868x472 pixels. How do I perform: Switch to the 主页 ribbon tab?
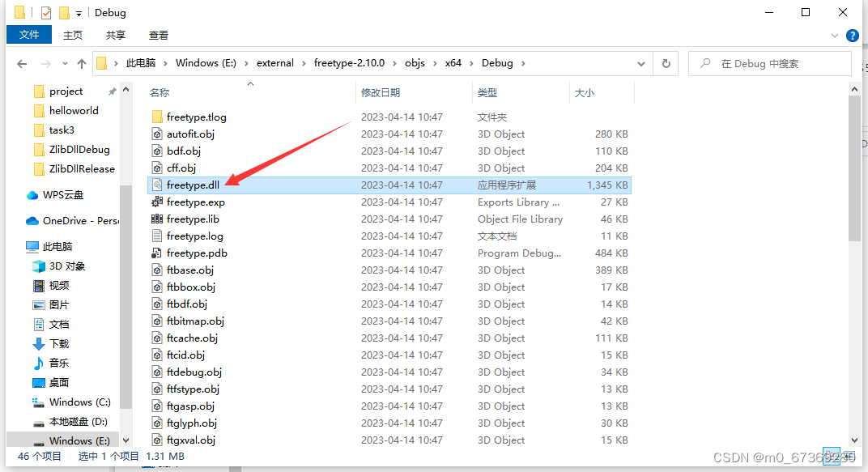click(73, 35)
